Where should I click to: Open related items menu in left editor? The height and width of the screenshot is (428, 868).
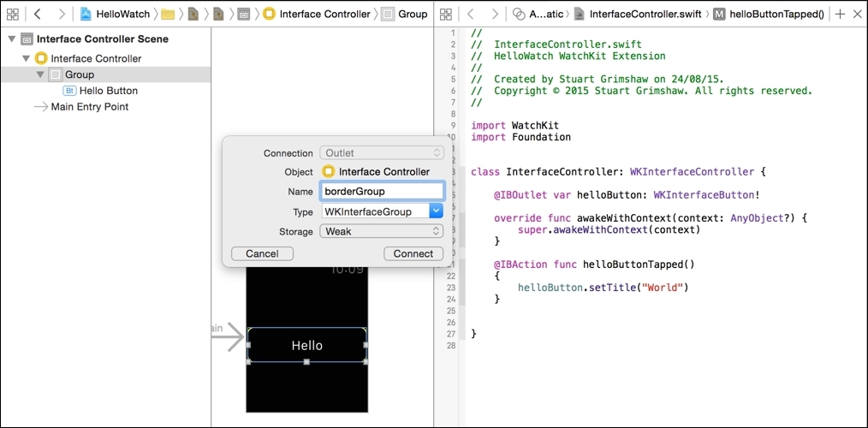(12, 14)
